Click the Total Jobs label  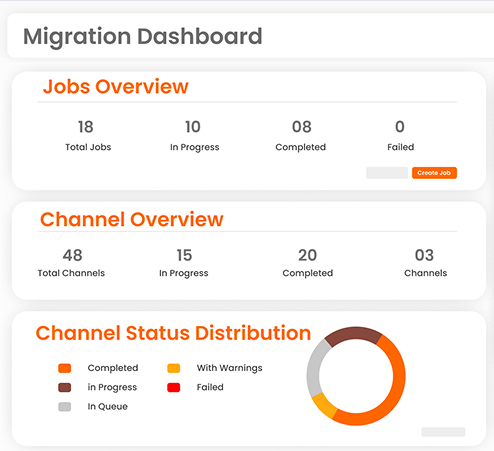coord(88,147)
